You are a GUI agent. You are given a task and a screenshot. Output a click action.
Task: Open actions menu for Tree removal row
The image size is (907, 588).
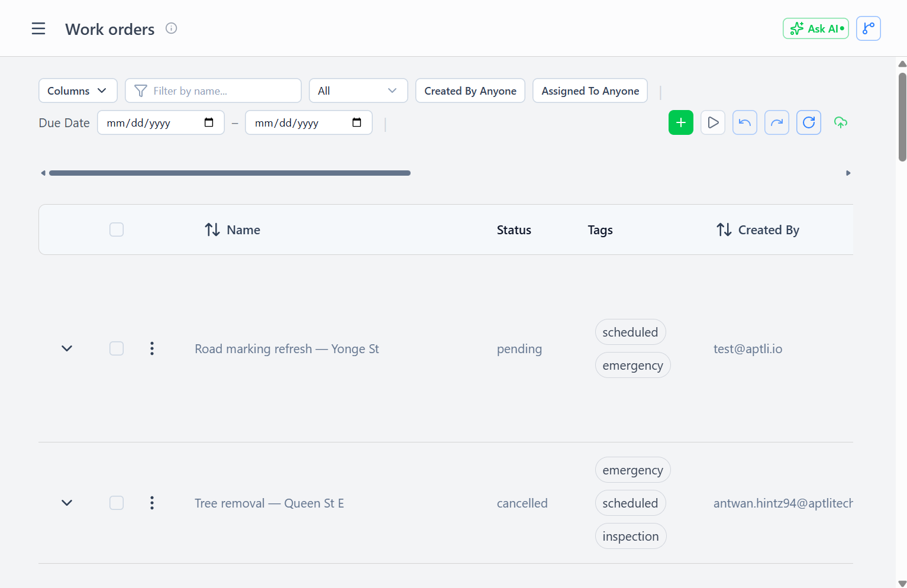coord(152,503)
